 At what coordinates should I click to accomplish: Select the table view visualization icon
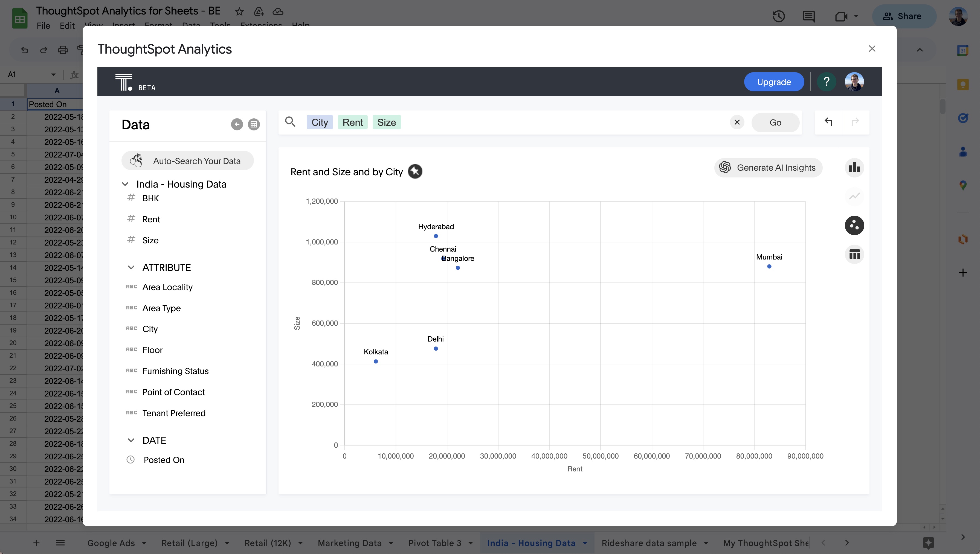tap(854, 254)
